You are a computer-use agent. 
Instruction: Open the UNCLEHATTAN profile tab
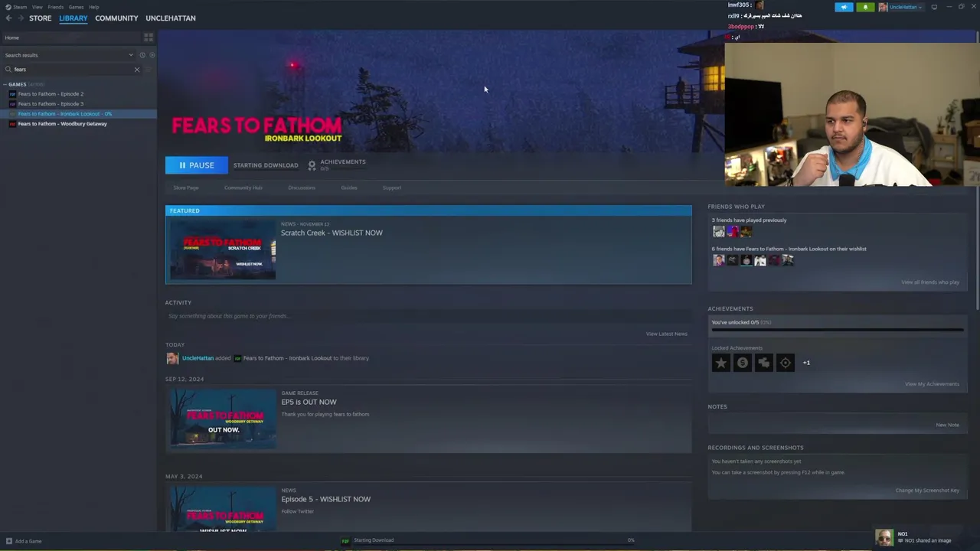(x=171, y=18)
